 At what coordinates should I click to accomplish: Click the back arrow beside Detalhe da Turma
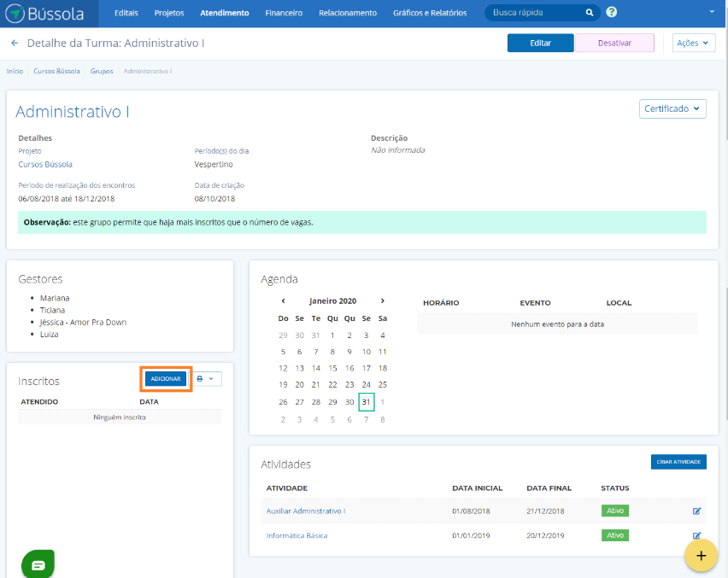click(x=15, y=43)
